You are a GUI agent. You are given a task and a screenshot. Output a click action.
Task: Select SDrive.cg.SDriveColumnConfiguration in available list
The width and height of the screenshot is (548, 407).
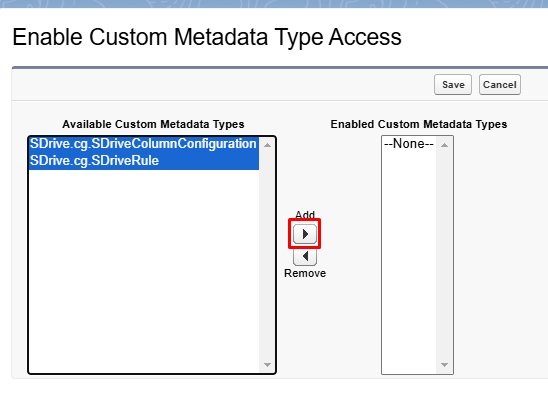coord(143,144)
